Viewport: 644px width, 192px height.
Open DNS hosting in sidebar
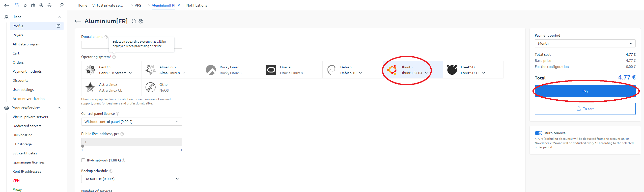[x=22, y=135]
